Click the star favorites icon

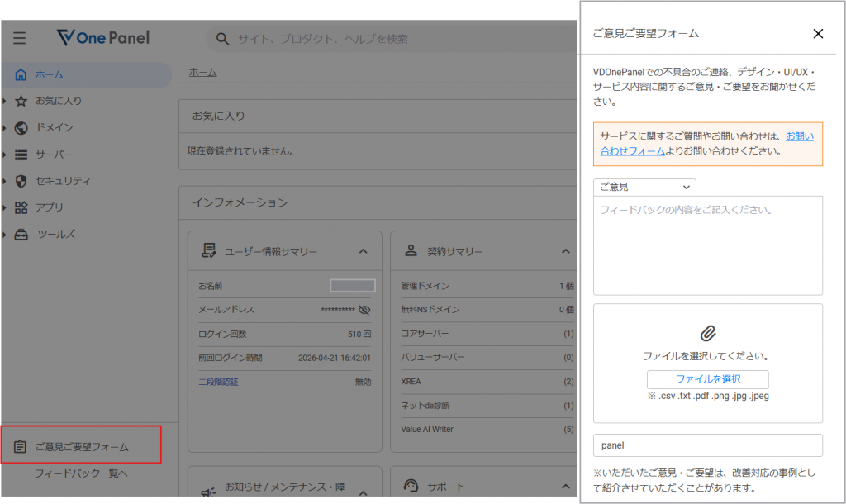click(21, 101)
